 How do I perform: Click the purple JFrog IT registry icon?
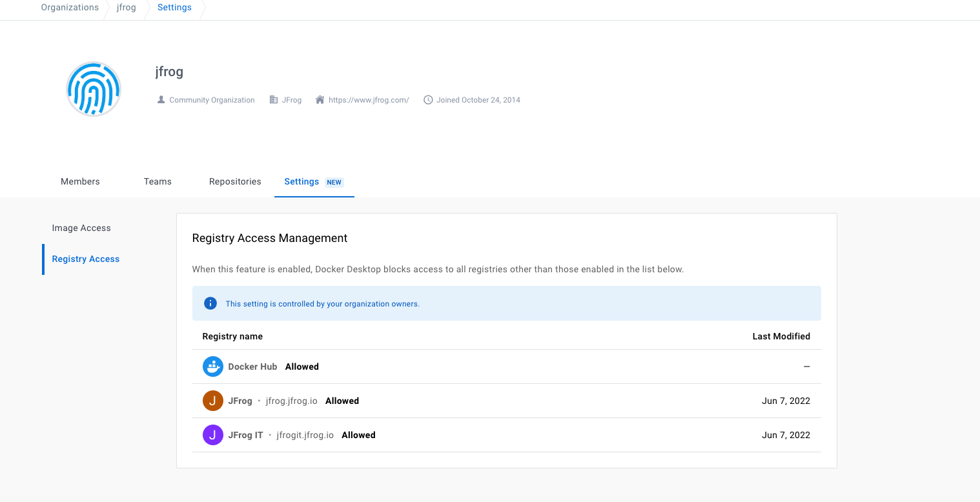click(x=212, y=434)
